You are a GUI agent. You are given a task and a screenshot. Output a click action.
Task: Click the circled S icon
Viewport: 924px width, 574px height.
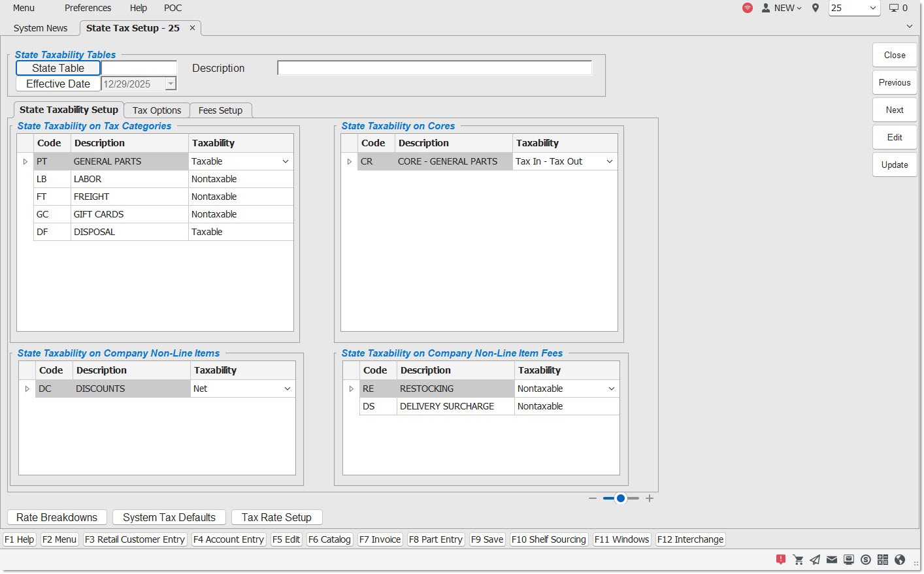[866, 560]
